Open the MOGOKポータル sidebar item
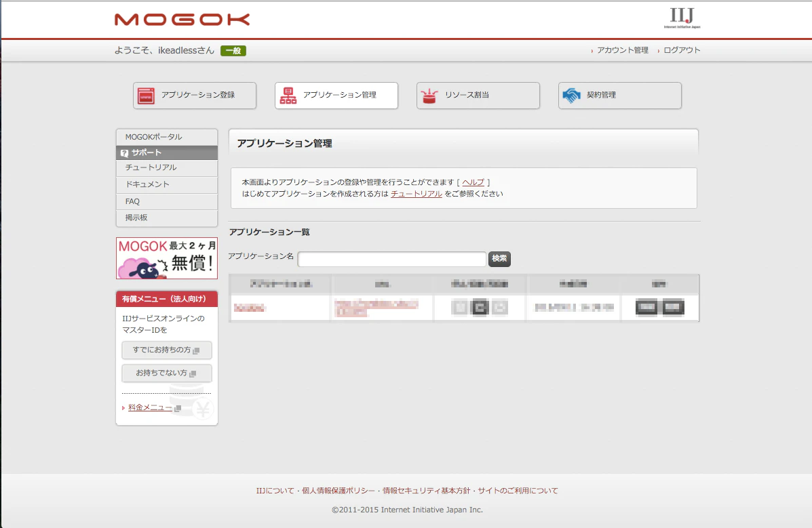This screenshot has width=812, height=528. [x=167, y=137]
